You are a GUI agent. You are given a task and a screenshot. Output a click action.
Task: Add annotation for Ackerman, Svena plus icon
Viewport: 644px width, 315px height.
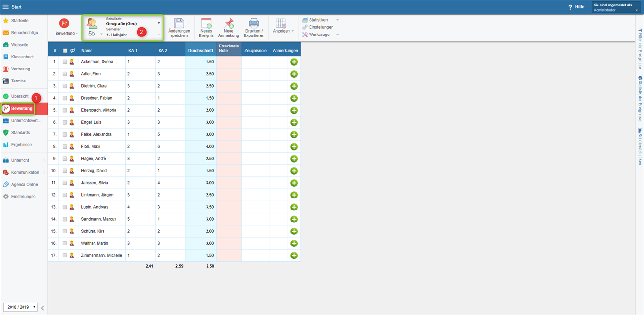294,62
